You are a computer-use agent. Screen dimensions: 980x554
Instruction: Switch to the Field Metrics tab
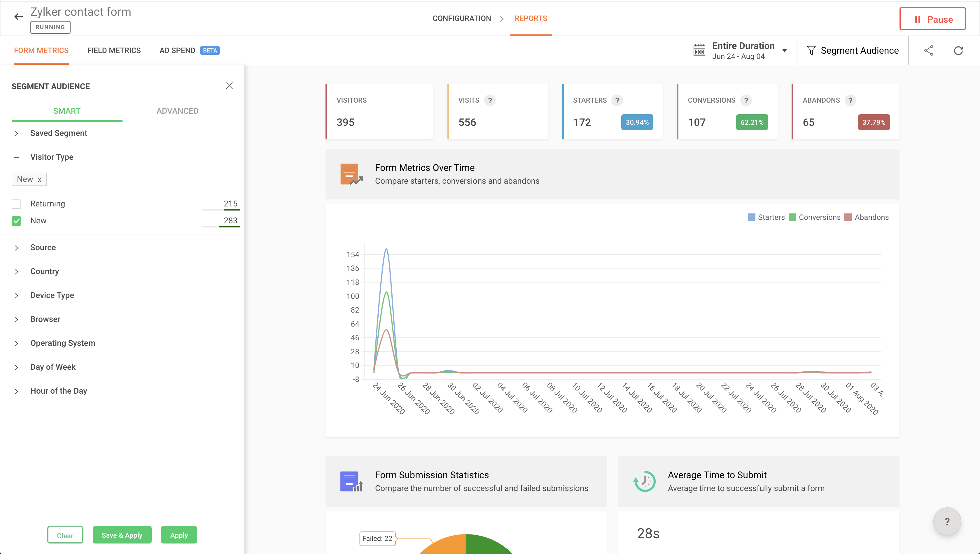click(x=114, y=51)
